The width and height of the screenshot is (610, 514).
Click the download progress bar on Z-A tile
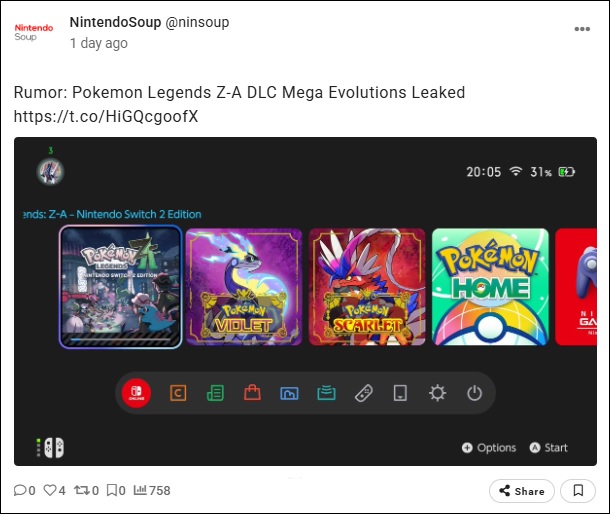(120, 339)
